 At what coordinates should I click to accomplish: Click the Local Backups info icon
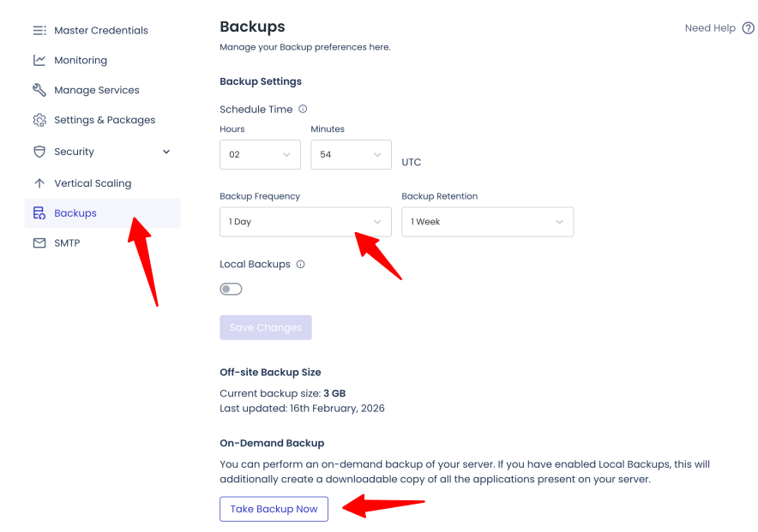click(x=299, y=264)
